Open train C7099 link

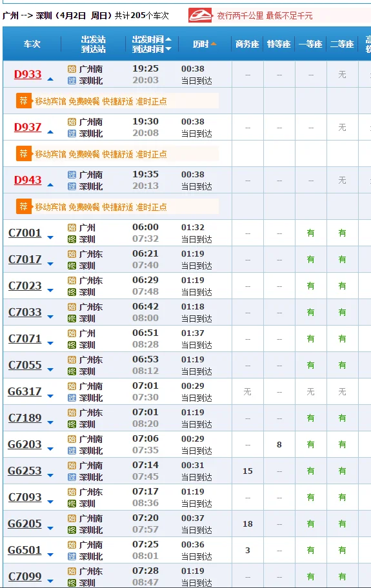coord(25,576)
